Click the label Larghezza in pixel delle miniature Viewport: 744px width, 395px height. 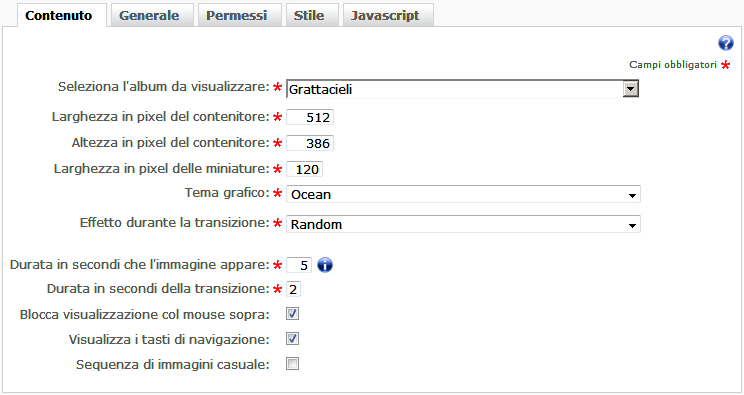(x=162, y=169)
